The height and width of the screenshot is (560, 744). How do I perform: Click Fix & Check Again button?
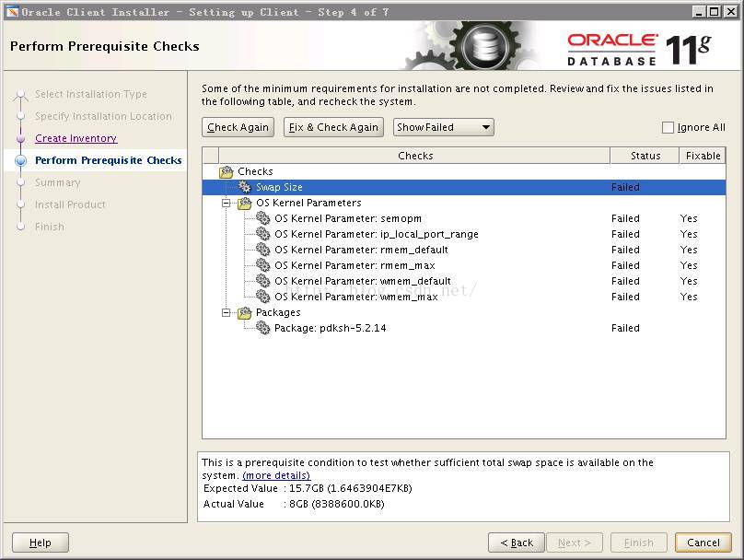click(x=333, y=127)
